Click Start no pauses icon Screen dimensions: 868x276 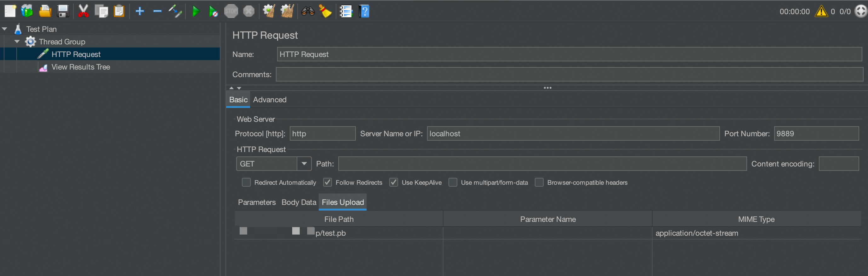213,11
